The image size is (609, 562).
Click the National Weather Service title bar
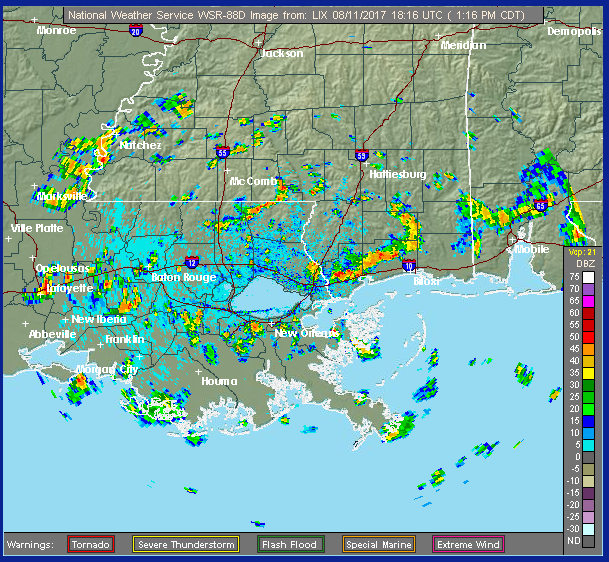305,15
